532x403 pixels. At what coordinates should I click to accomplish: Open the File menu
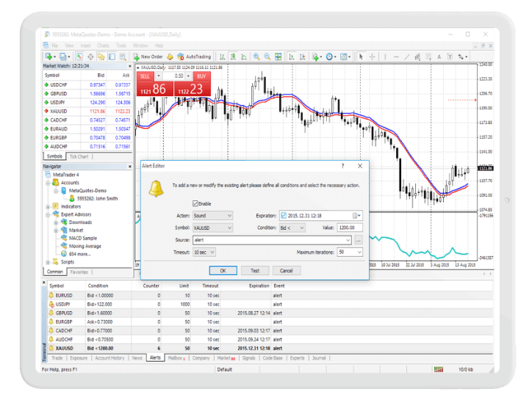pyautogui.click(x=54, y=46)
